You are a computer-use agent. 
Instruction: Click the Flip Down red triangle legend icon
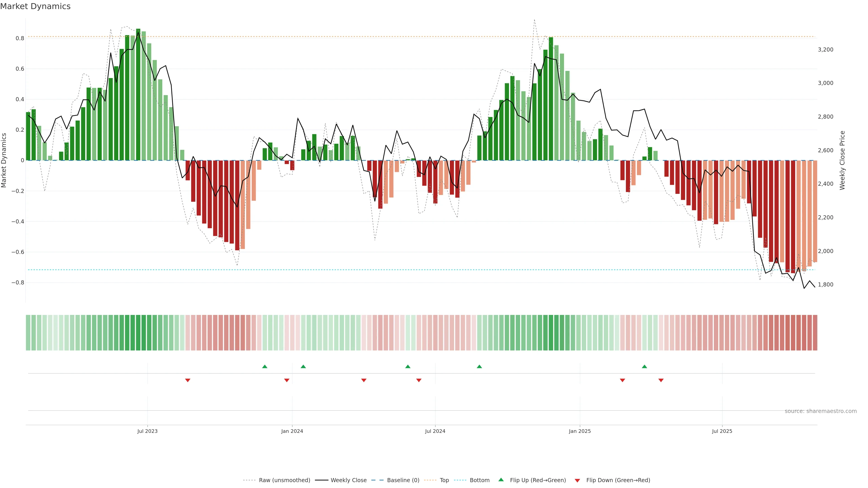click(577, 480)
